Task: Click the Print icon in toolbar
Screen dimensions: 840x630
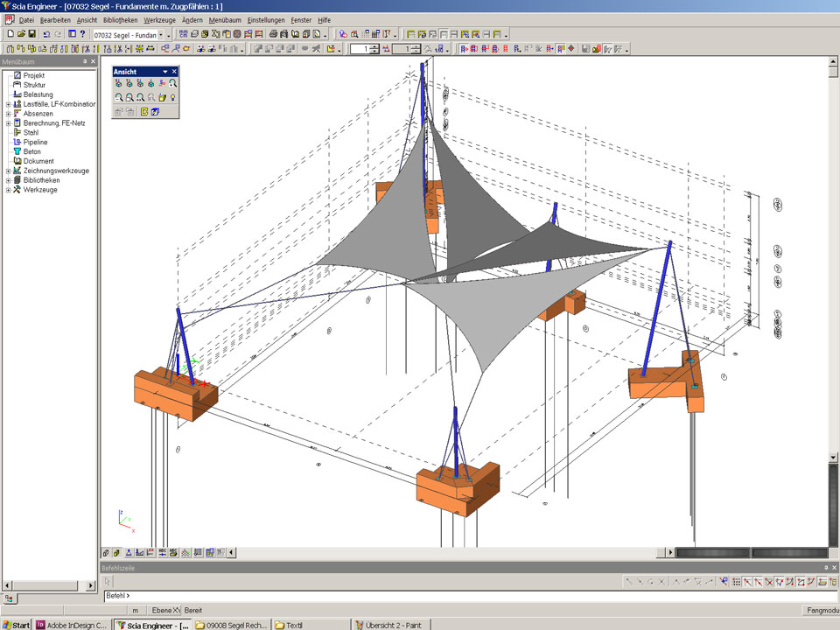Action: pyautogui.click(x=274, y=34)
